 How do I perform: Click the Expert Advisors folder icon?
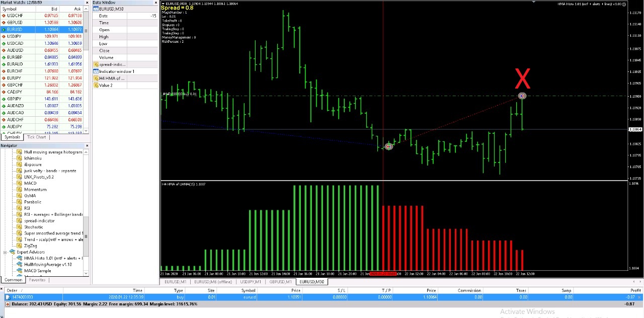click(12, 252)
